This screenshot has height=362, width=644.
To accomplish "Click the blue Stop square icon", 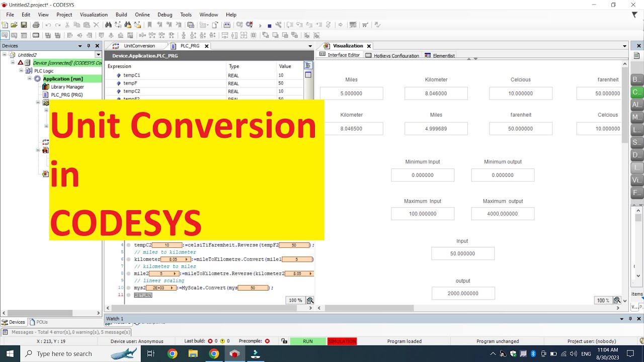I will [269, 25].
